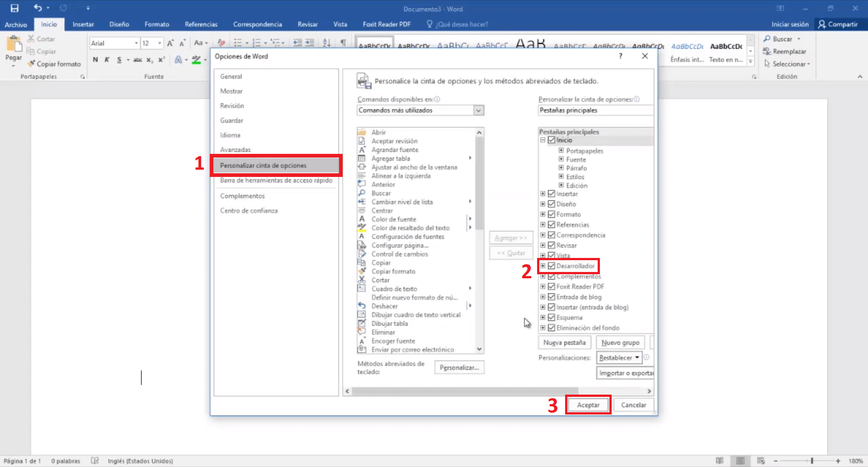Open the Archivo tab
Image resolution: width=868 pixels, height=467 pixels.
pyautogui.click(x=16, y=24)
